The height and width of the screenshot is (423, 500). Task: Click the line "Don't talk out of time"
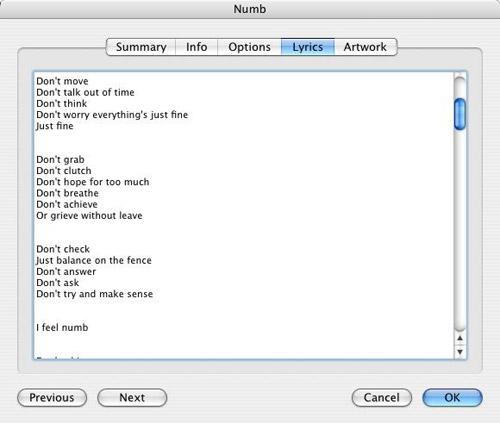pos(85,92)
